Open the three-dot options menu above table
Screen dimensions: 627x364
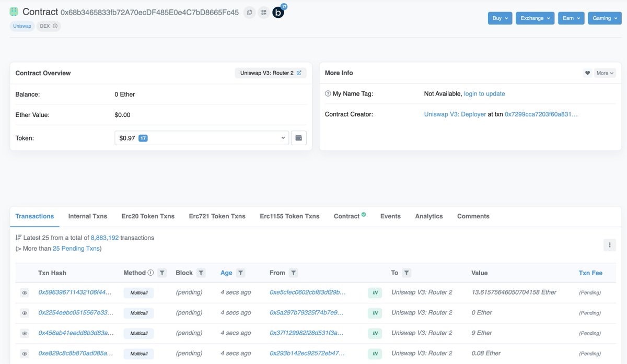point(609,244)
